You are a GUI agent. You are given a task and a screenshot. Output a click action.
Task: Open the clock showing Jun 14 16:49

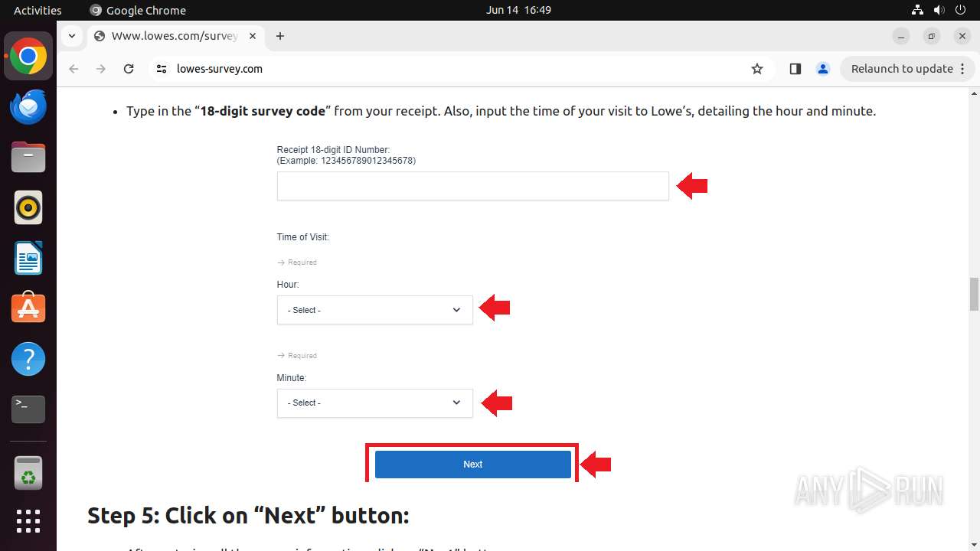pos(518,10)
